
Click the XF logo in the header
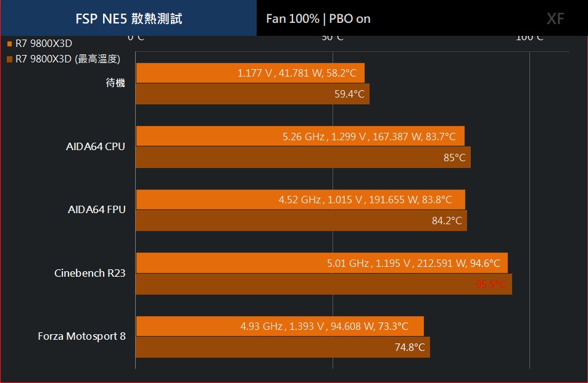point(555,19)
